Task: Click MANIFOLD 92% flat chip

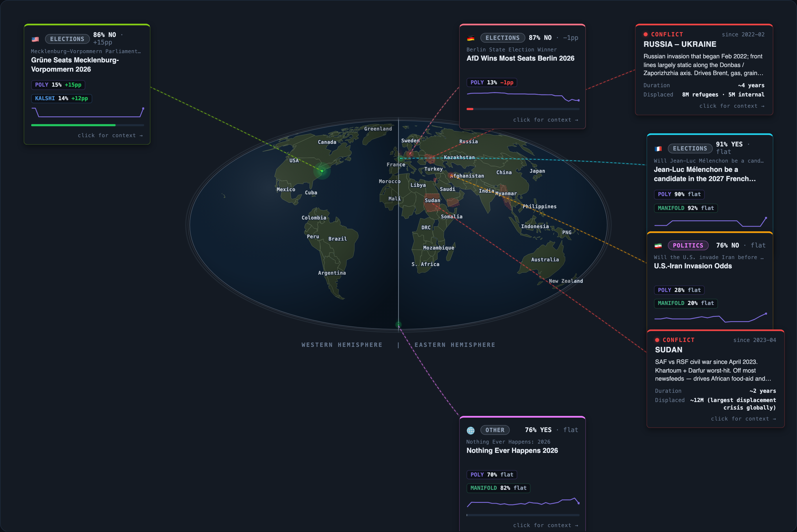Action: pyautogui.click(x=686, y=208)
